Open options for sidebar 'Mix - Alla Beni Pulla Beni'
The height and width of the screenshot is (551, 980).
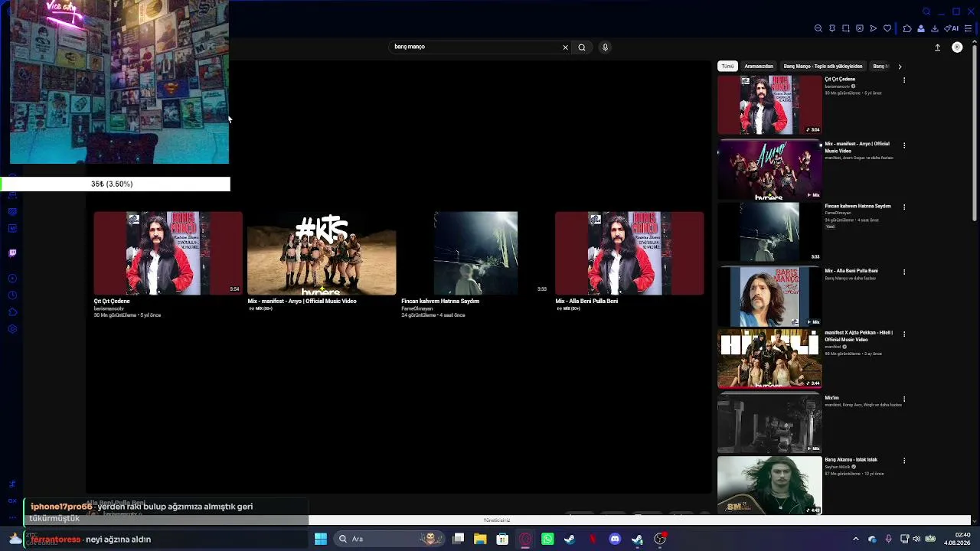click(x=904, y=272)
